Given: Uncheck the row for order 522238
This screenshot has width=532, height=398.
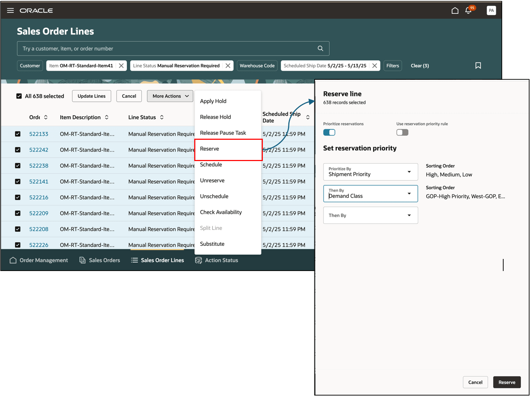Looking at the screenshot, I should (x=18, y=166).
